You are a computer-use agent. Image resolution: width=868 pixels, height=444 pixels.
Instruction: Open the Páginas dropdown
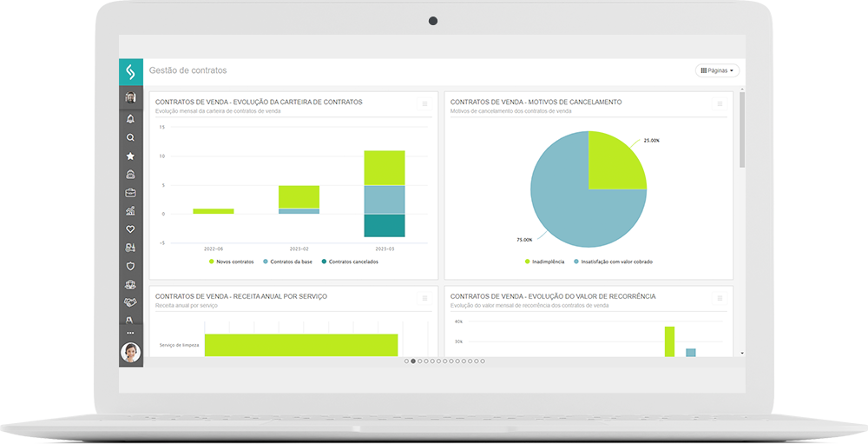(717, 70)
